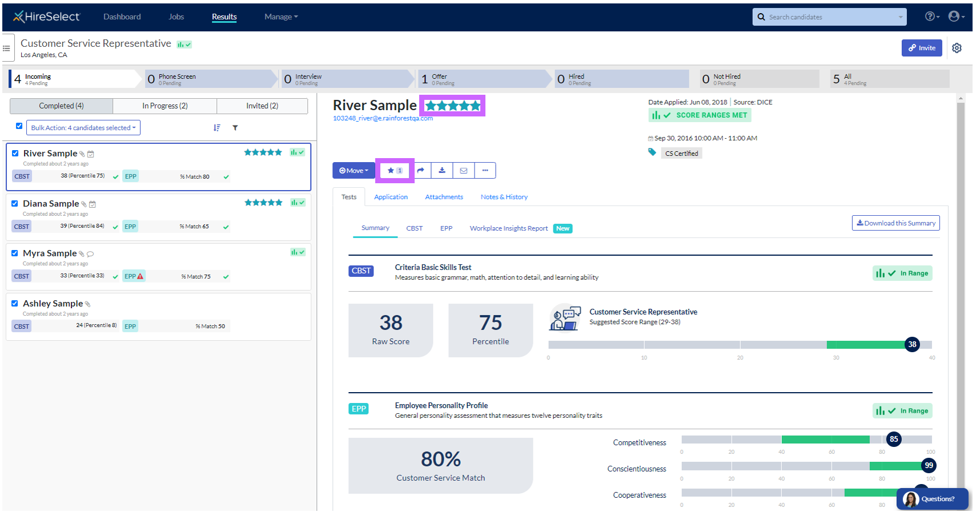Click the CS Certified tag icon
Viewport: 980px width, 516px height.
point(652,152)
